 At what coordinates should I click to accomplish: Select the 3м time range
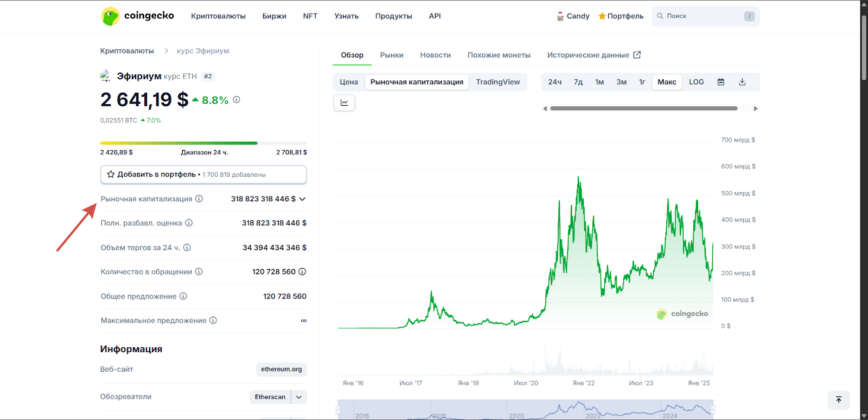(x=622, y=82)
